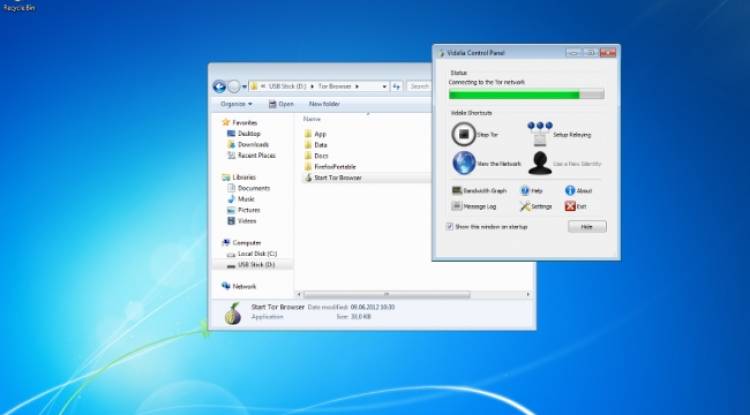
Task: Open the Message Log
Action: click(474, 206)
